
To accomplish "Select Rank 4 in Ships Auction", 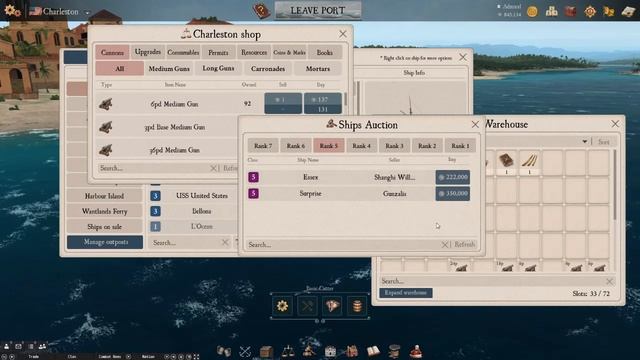I will pos(361,145).
